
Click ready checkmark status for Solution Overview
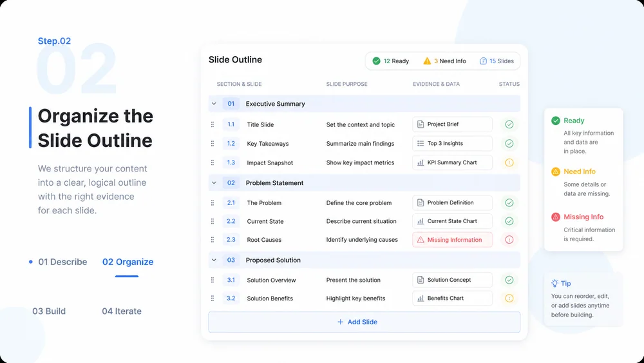[509, 280]
